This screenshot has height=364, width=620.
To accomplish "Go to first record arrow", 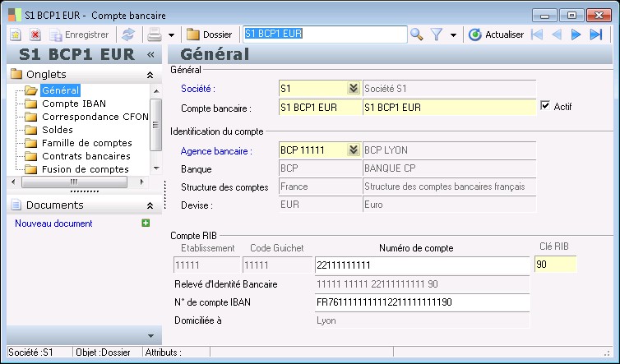I will [x=537, y=35].
